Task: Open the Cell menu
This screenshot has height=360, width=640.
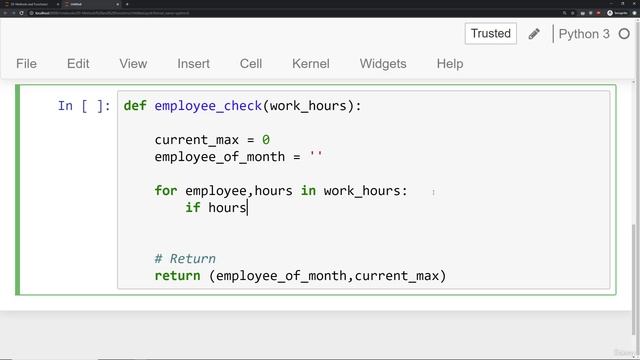Action: pos(251,64)
